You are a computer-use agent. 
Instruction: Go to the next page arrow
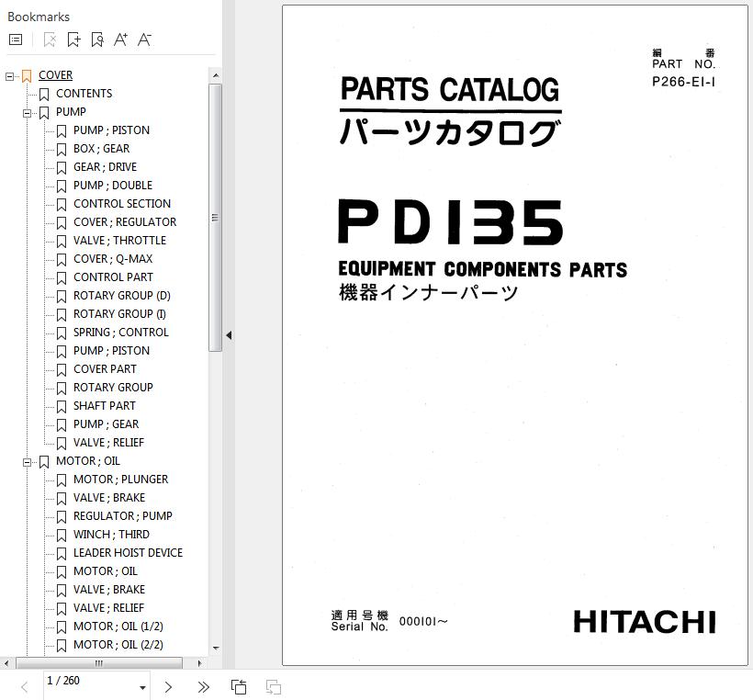(x=168, y=687)
